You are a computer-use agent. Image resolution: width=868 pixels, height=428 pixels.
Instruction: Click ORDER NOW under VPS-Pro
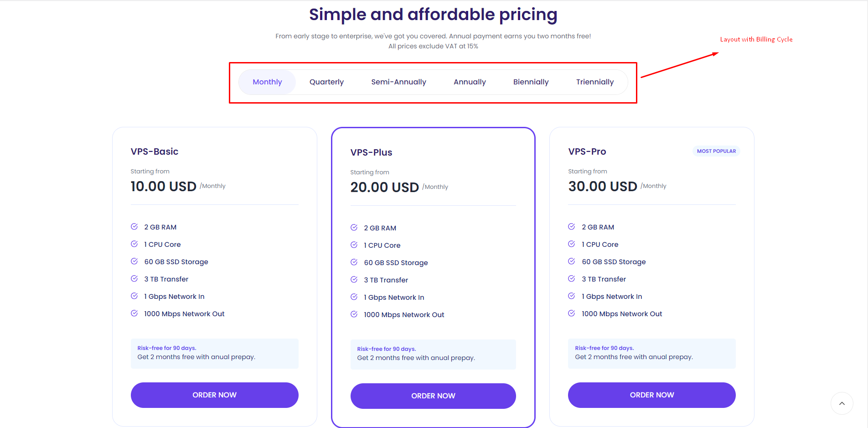tap(651, 395)
